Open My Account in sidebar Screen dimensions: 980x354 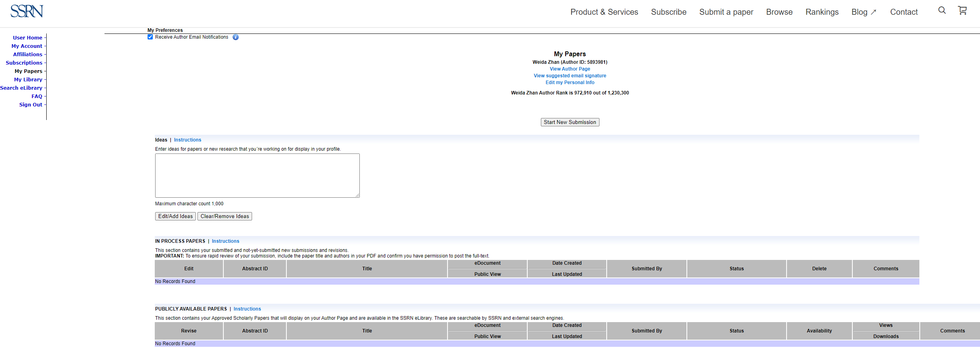click(x=27, y=46)
